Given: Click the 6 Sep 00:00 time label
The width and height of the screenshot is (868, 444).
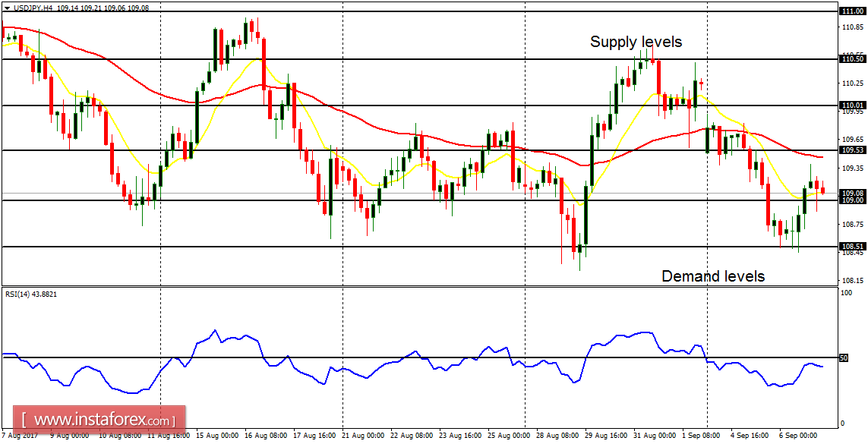Looking at the screenshot, I should pos(798,436).
